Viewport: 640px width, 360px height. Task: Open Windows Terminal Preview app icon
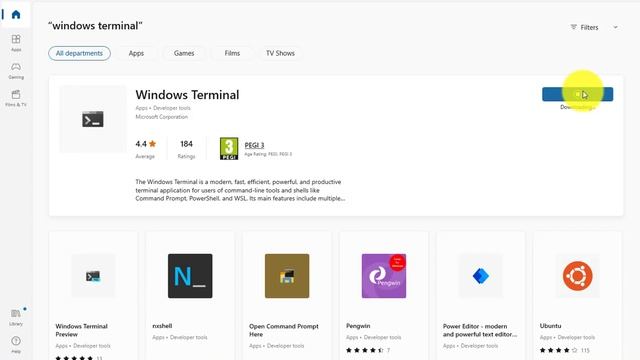point(93,276)
